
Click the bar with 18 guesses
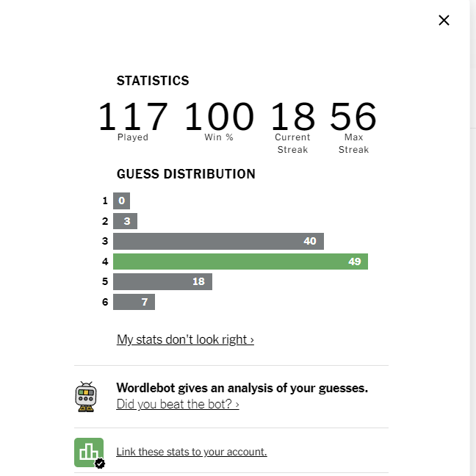pos(163,281)
